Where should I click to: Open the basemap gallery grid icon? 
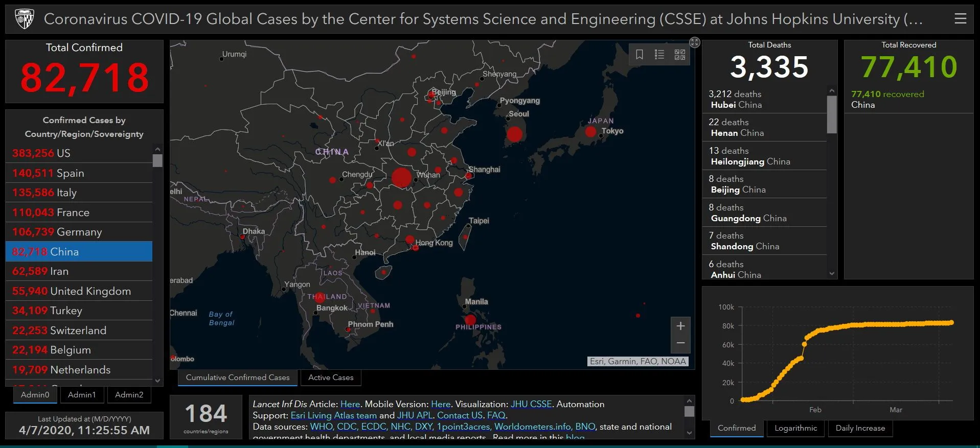tap(679, 55)
